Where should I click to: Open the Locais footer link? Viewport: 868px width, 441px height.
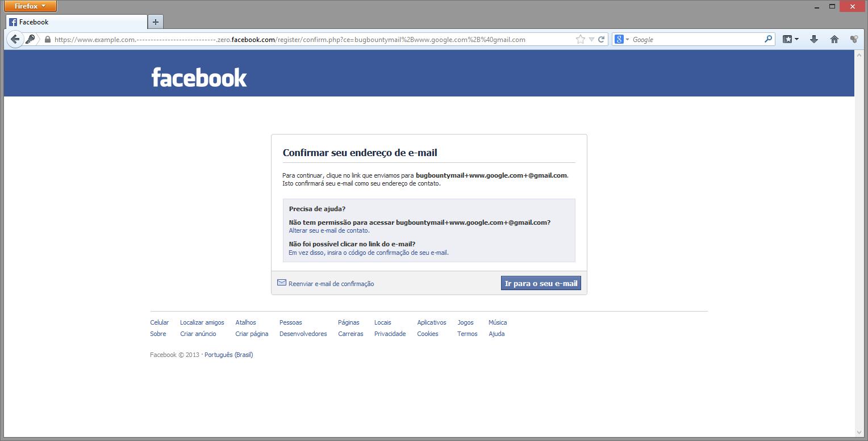tap(383, 322)
